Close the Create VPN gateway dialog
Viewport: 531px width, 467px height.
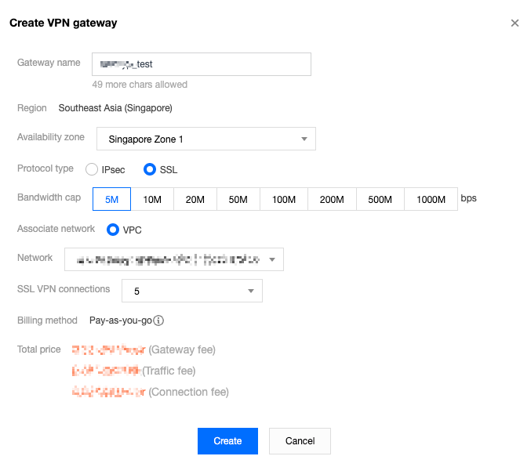coord(514,23)
